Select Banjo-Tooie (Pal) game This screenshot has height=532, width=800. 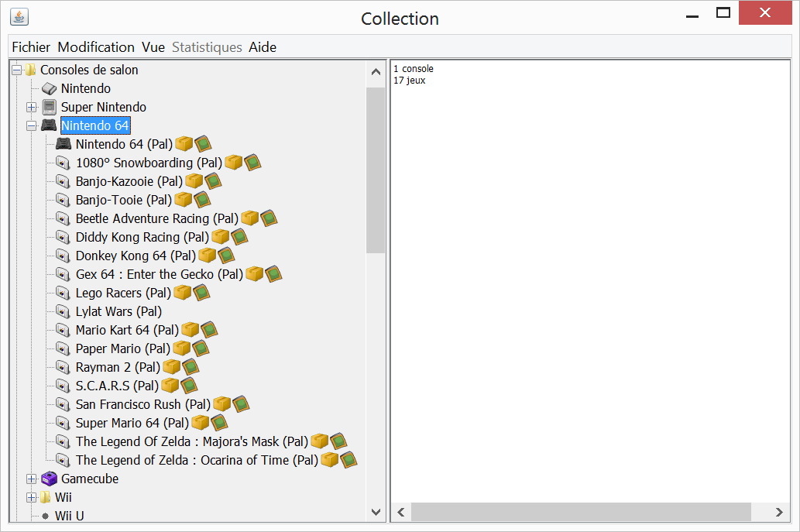pyautogui.click(x=123, y=200)
